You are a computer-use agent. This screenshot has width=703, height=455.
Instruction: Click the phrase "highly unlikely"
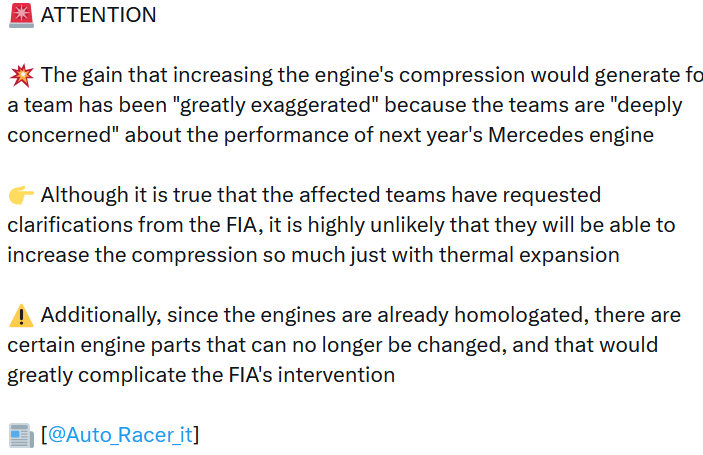tap(385, 225)
